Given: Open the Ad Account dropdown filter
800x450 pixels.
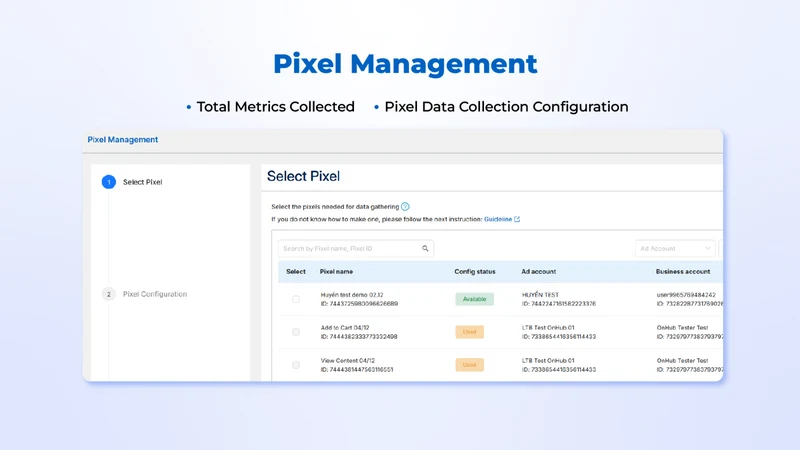Looking at the screenshot, I should pyautogui.click(x=675, y=248).
